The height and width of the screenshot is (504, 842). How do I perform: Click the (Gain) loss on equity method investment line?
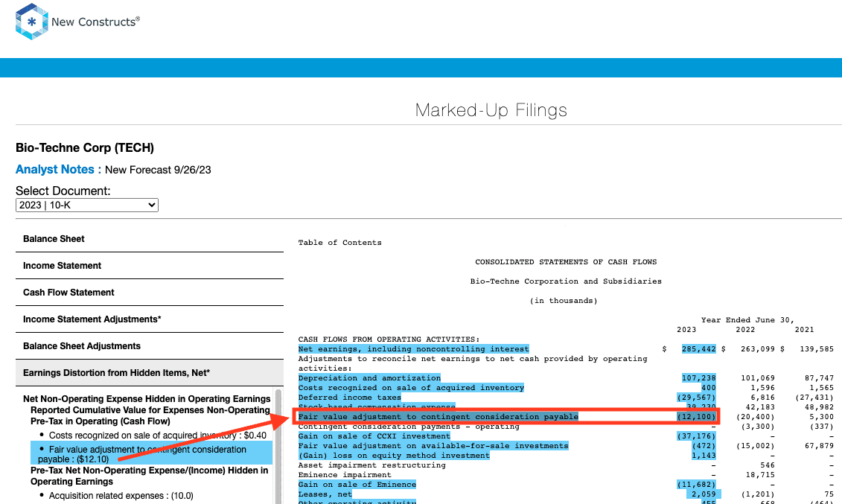(x=394, y=455)
